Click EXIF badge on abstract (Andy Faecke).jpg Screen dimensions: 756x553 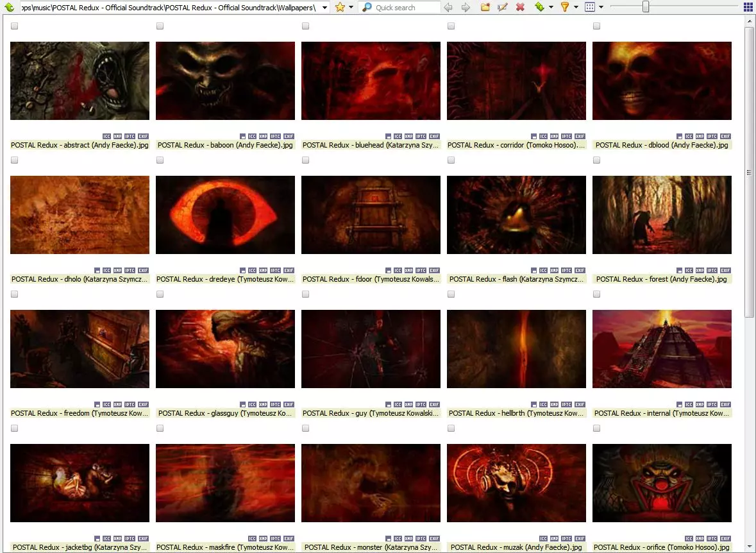pos(143,137)
